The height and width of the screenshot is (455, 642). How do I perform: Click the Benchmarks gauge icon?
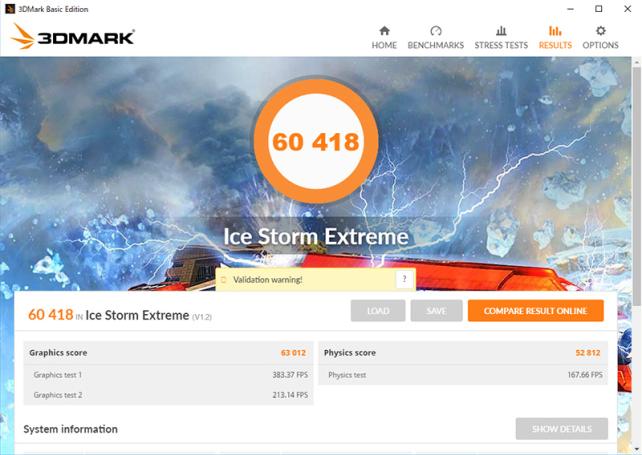[x=436, y=31]
